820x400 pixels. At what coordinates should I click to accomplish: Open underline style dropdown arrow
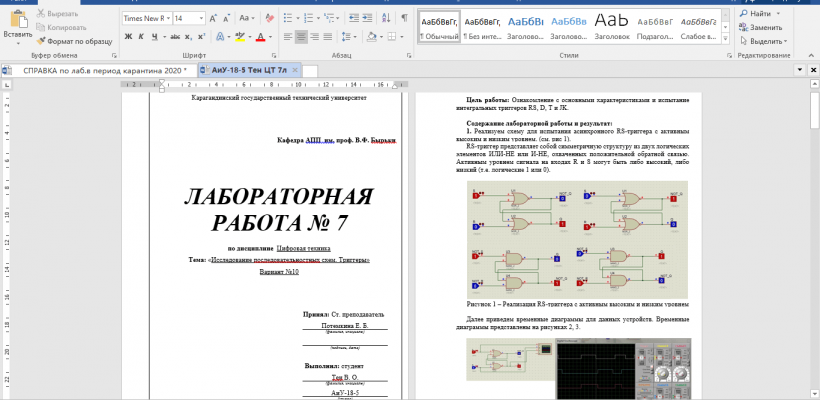click(x=164, y=37)
